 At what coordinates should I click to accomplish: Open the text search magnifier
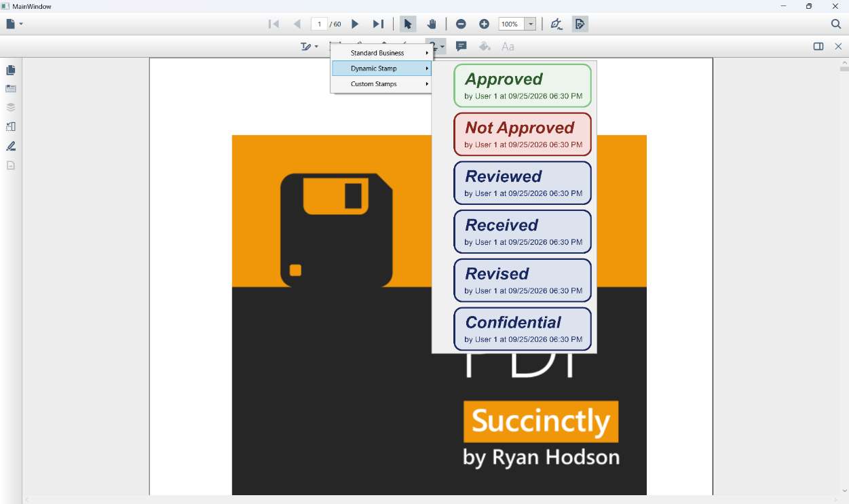tap(836, 24)
